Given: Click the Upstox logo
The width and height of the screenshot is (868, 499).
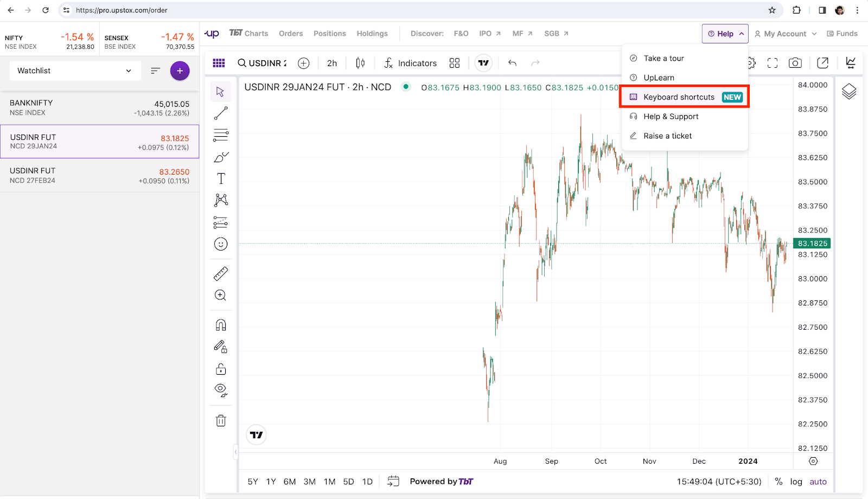Looking at the screenshot, I should point(212,34).
